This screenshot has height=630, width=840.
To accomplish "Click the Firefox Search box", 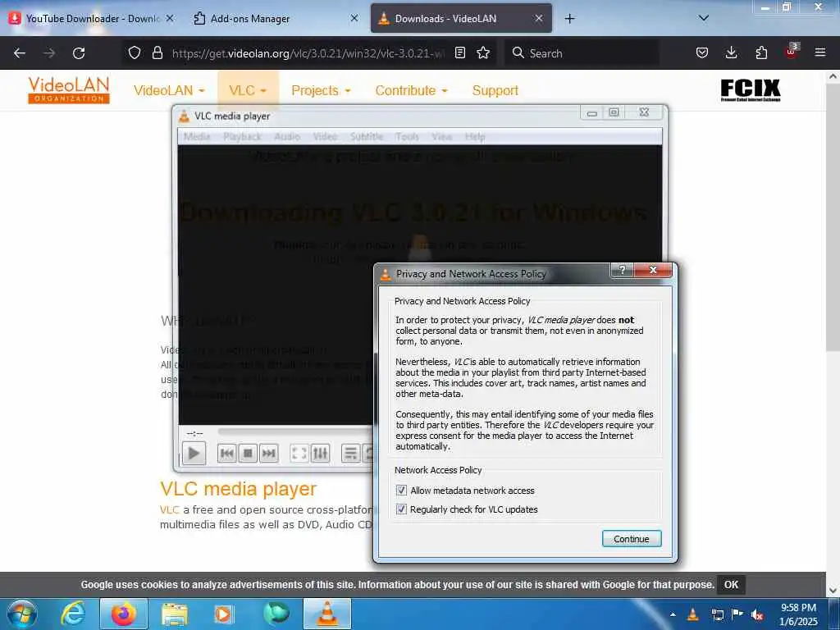I will coord(582,53).
